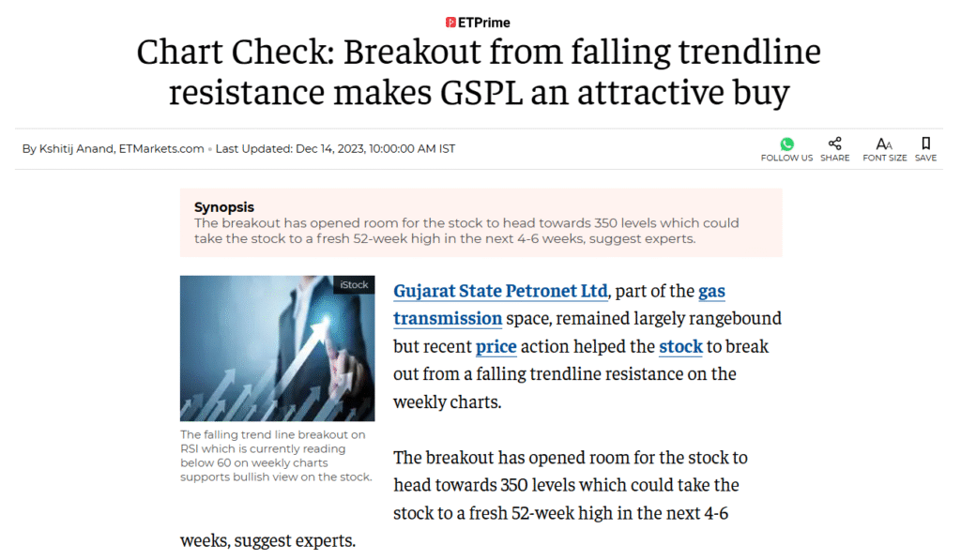
Task: Click the iStock credit label on image
Action: [x=354, y=285]
